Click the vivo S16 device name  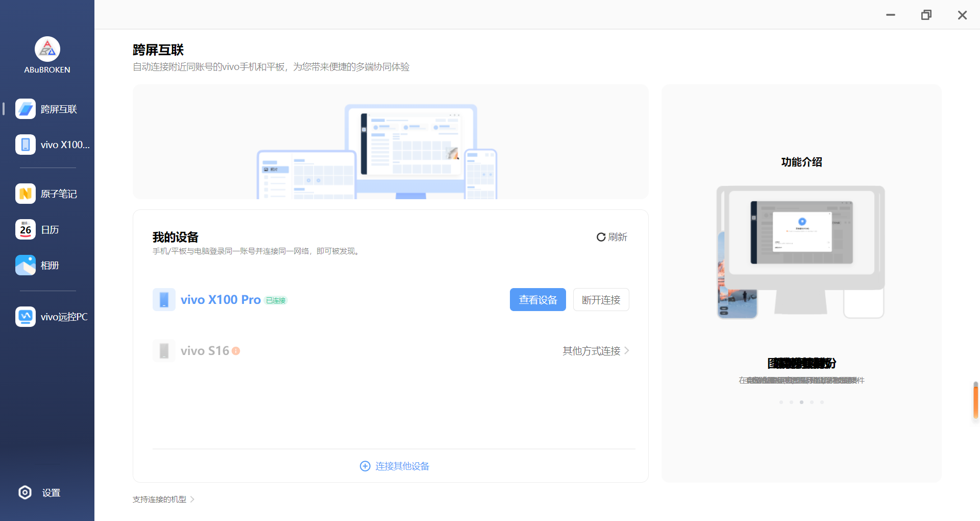(205, 351)
